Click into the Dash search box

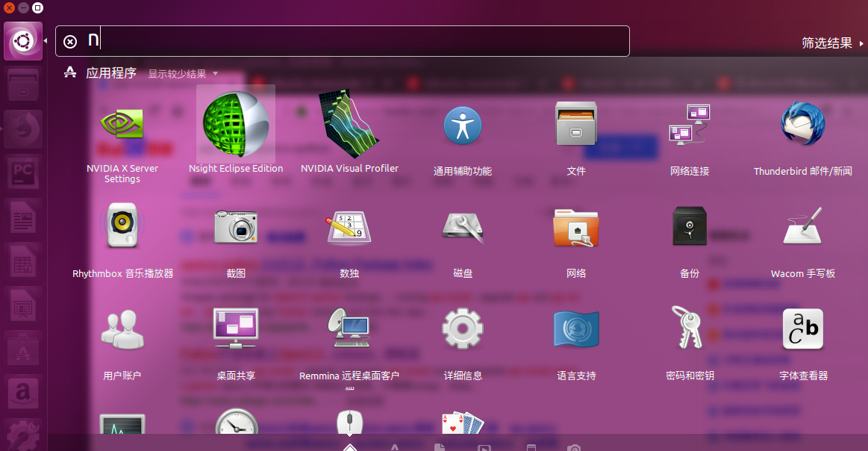[x=342, y=41]
